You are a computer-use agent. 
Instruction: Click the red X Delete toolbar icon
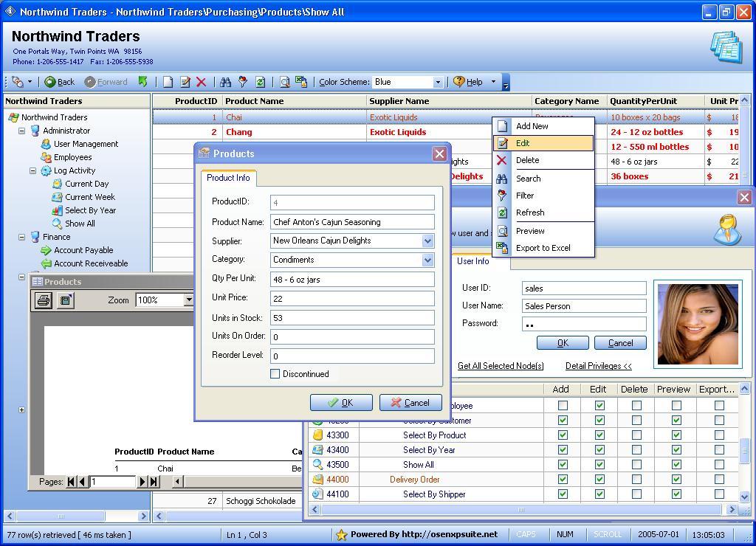(x=201, y=82)
